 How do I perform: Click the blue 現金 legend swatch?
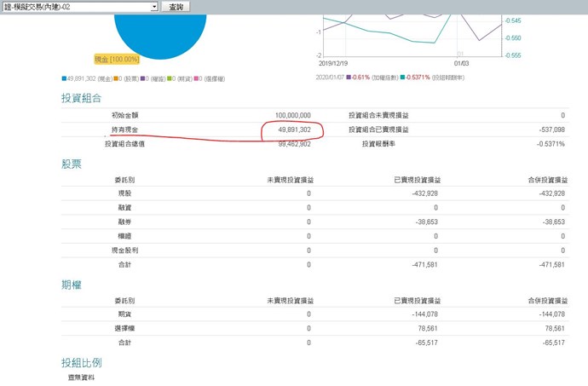pyautogui.click(x=64, y=78)
